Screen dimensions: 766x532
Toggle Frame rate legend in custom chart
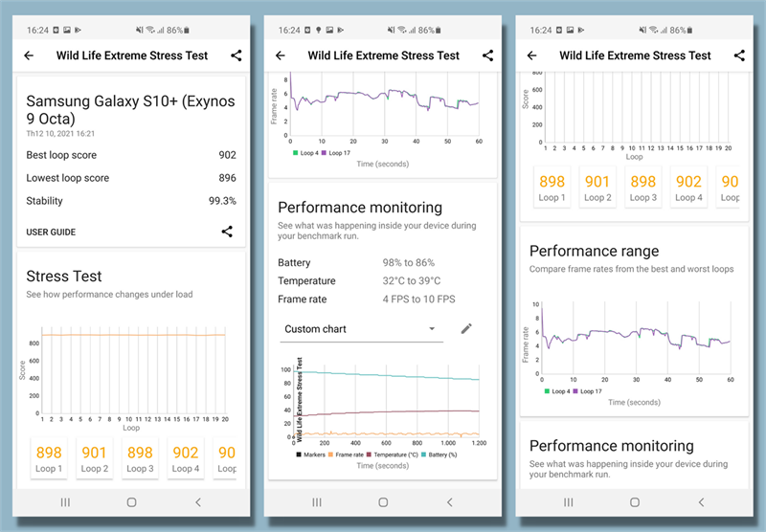click(x=347, y=454)
